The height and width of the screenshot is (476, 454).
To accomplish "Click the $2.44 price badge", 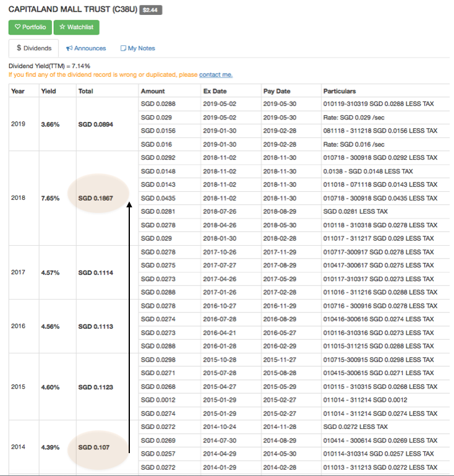I will click(x=151, y=10).
